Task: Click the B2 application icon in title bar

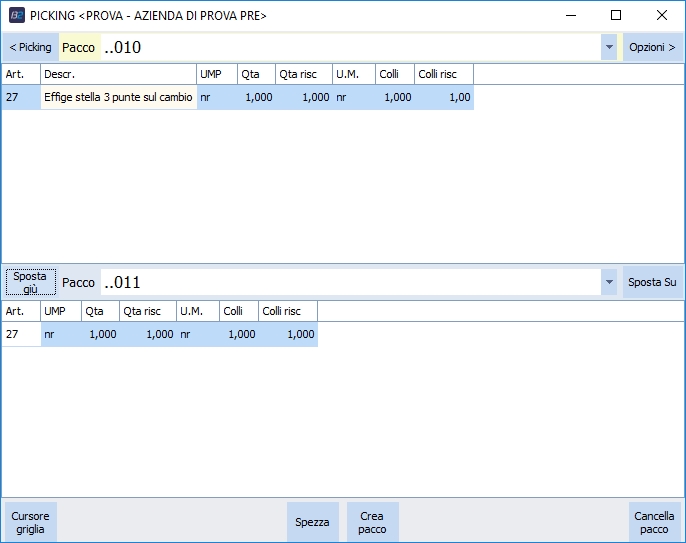Action: click(x=17, y=15)
